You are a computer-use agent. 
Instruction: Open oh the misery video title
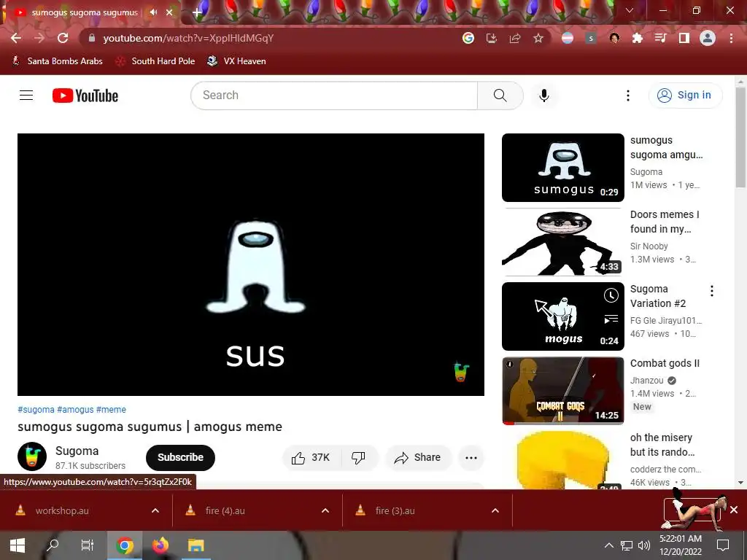[x=661, y=445]
